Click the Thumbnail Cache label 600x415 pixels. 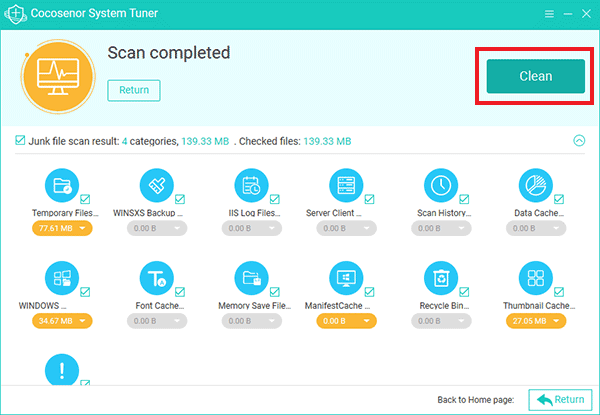click(x=539, y=306)
